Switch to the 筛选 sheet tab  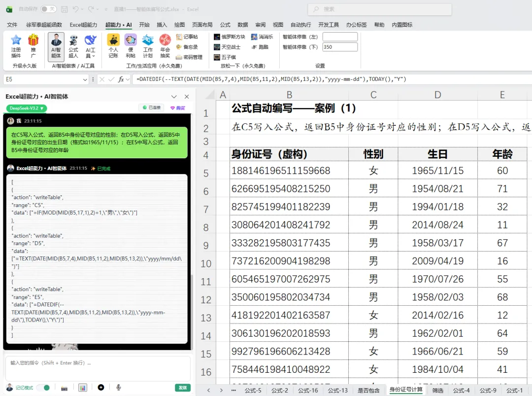click(x=438, y=390)
